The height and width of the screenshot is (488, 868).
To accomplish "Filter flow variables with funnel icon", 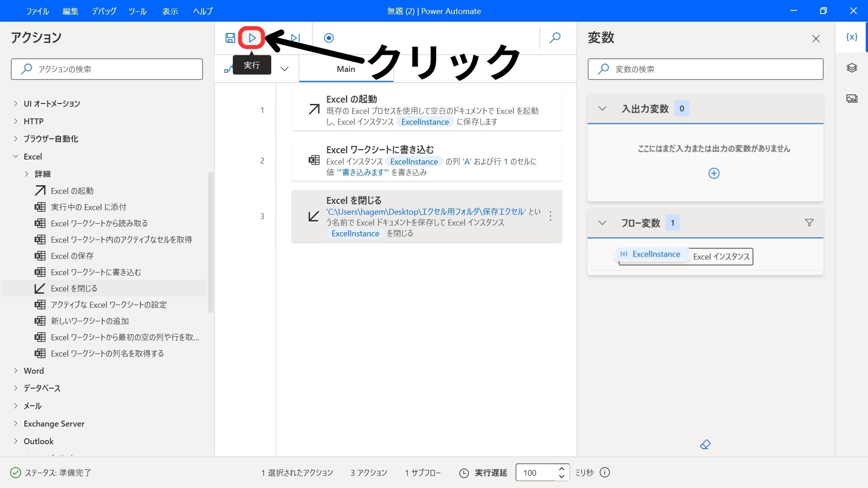I will pos(809,223).
